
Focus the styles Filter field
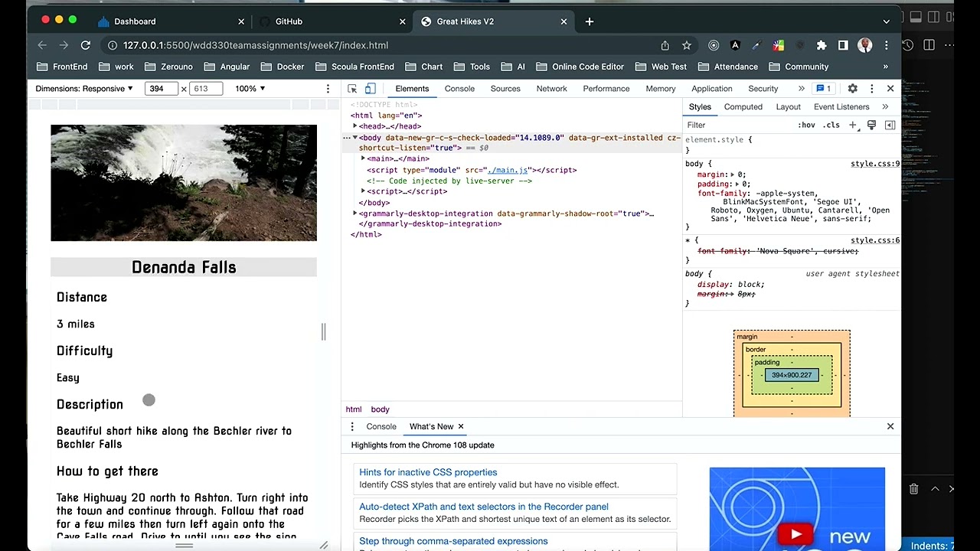point(739,125)
